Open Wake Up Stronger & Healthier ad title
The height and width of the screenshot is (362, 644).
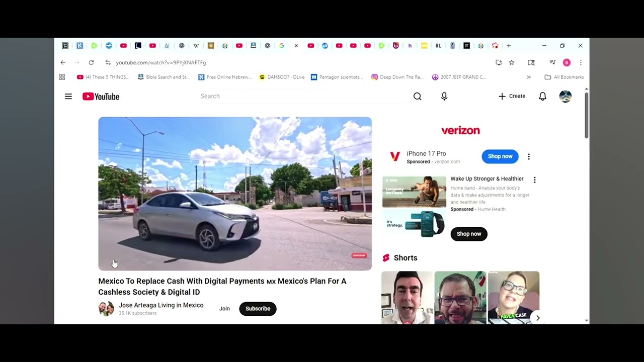(487, 179)
